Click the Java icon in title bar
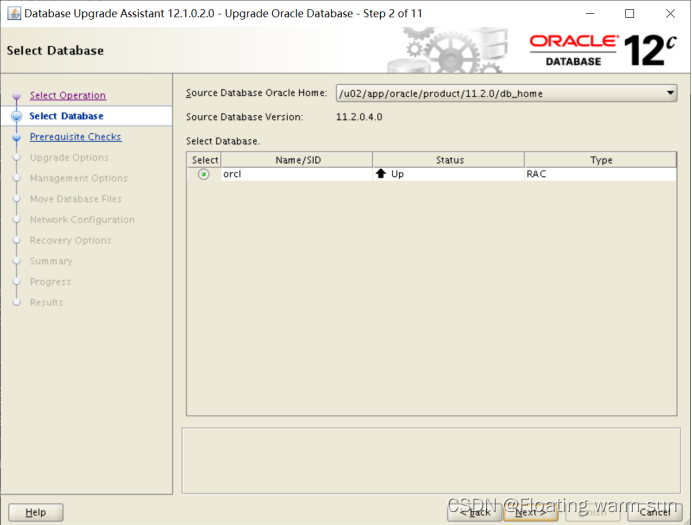 pos(14,14)
